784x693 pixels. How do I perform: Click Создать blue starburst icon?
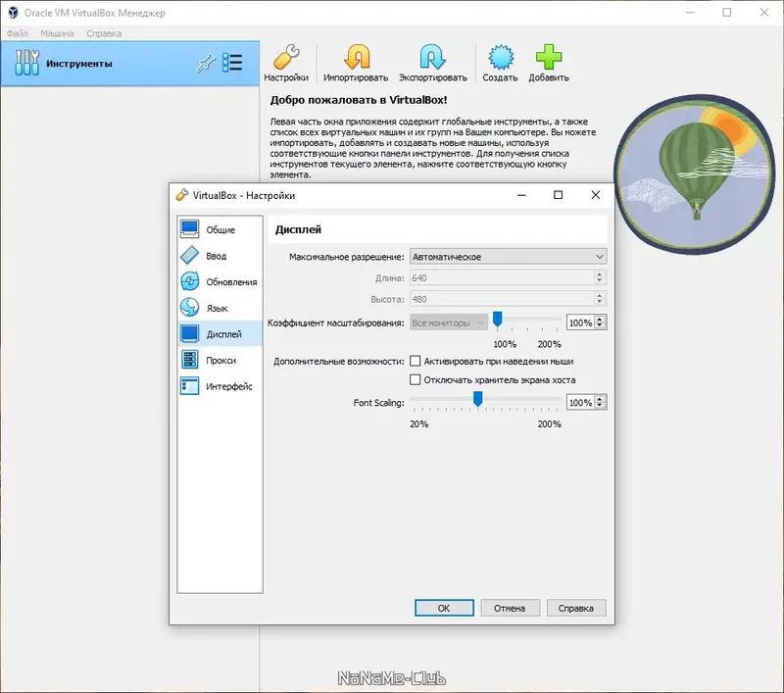tap(500, 57)
